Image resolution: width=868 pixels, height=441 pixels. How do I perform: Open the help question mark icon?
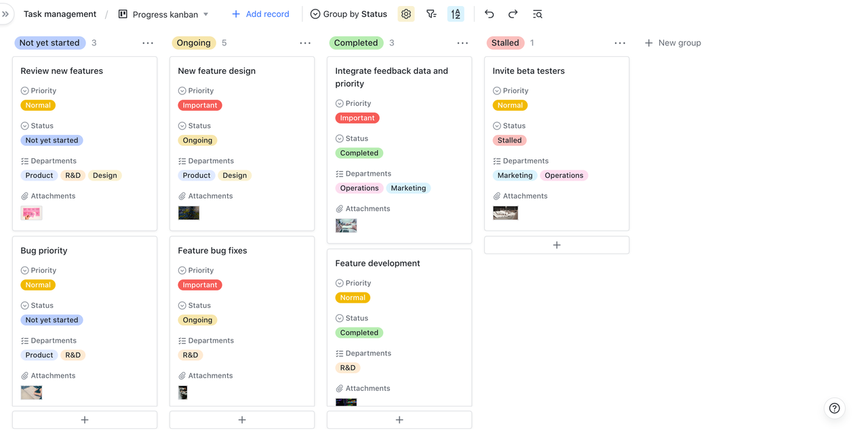(834, 408)
